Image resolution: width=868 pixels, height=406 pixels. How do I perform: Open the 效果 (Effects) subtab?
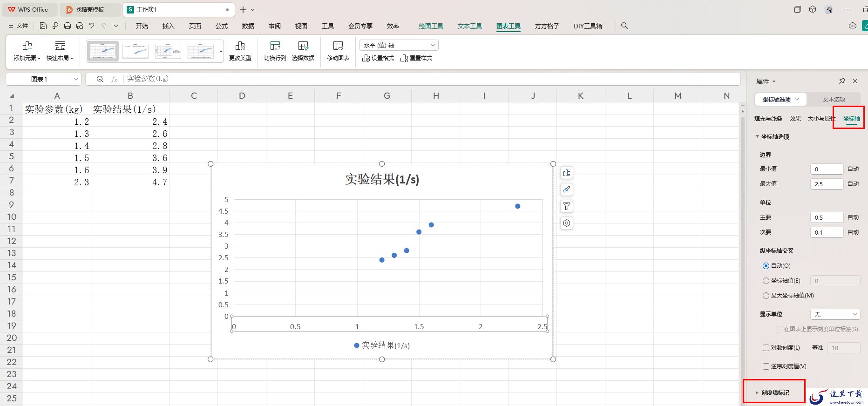pyautogui.click(x=795, y=119)
